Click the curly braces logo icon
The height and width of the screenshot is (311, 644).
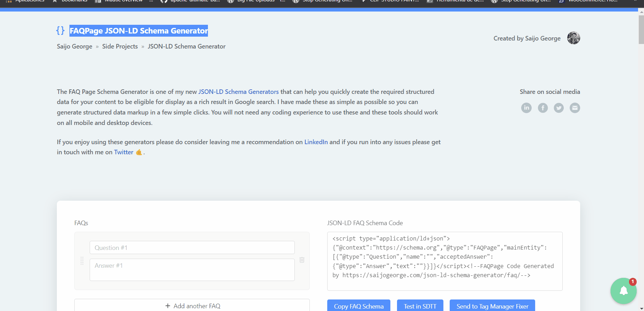click(60, 31)
